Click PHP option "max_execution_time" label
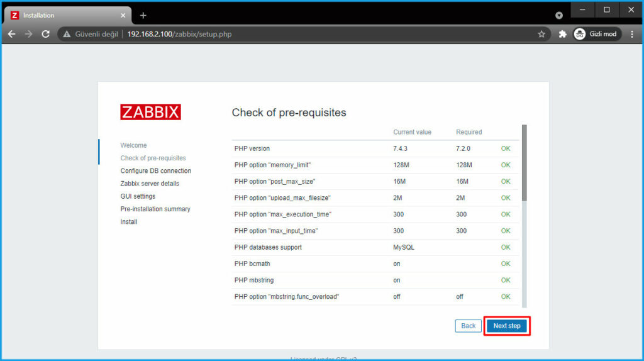Image resolution: width=644 pixels, height=361 pixels. pos(282,214)
